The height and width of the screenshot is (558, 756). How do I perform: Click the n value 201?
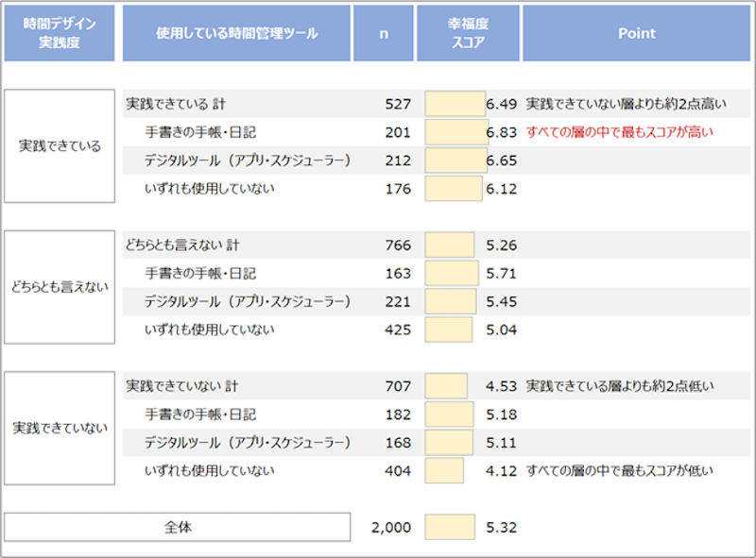[398, 132]
